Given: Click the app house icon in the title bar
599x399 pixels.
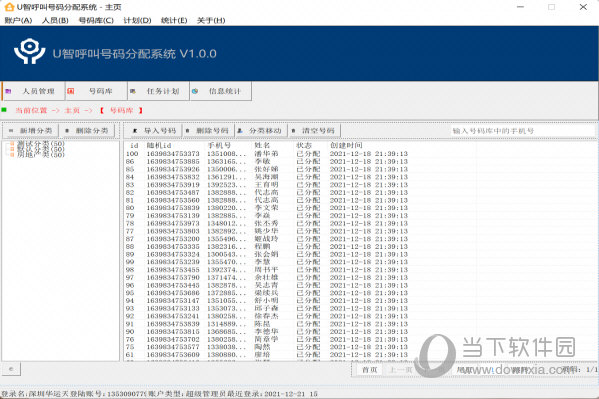Looking at the screenshot, I should (9, 7).
